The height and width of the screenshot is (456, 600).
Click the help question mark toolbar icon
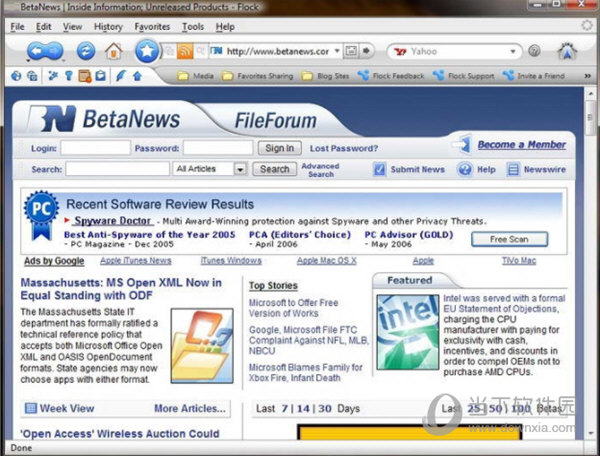click(x=534, y=51)
